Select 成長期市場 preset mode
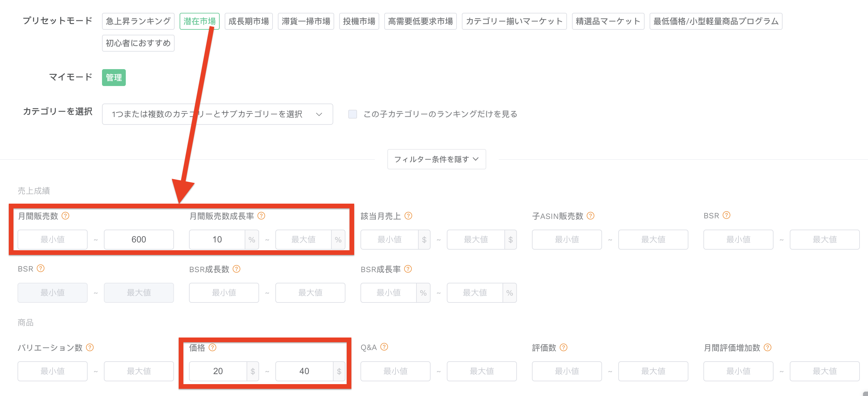Viewport: 868px width, 396px height. point(249,21)
